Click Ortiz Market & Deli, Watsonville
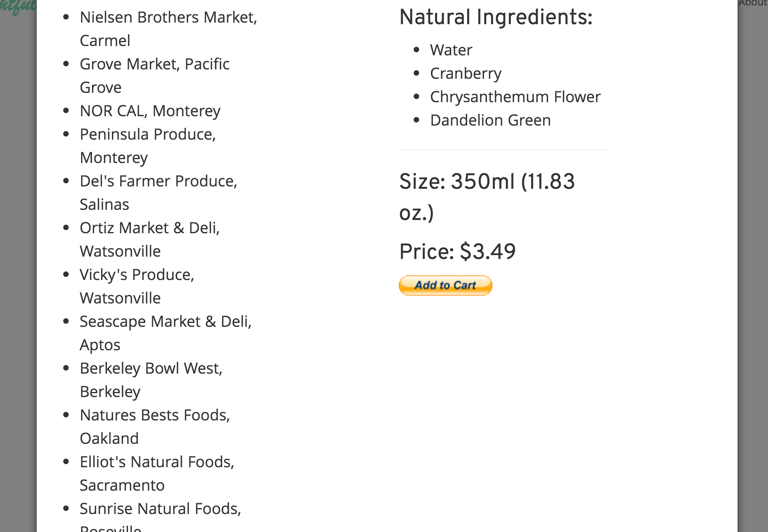The height and width of the screenshot is (532, 768). (x=150, y=239)
